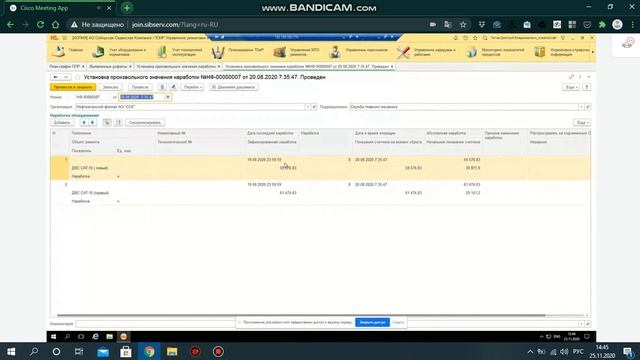Switch to the План-график ППР tab
Image resolution: width=640 pixels, height=360 pixels.
click(64, 67)
